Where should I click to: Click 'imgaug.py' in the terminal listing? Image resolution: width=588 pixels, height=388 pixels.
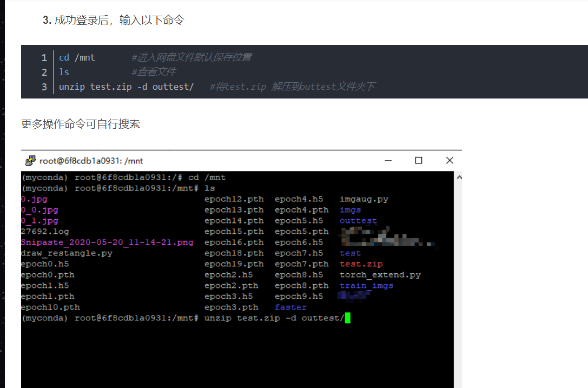coord(364,199)
